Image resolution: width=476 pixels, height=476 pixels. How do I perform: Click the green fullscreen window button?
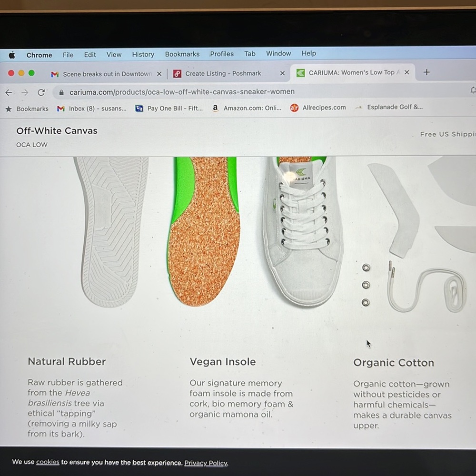(31, 73)
